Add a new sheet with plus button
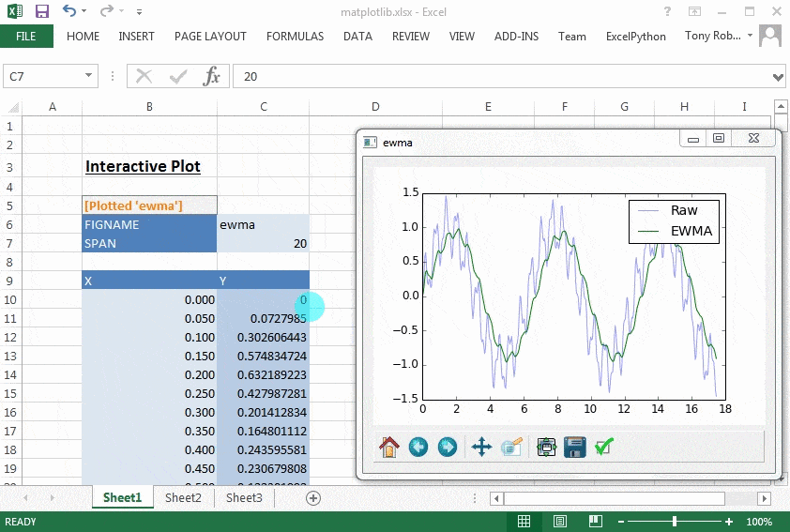790x532 pixels. click(x=313, y=498)
